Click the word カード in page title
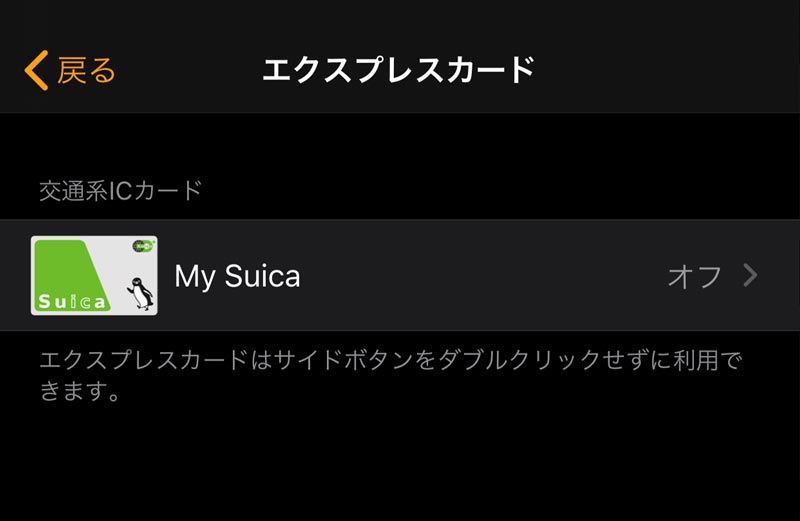The image size is (800, 521). 483,70
